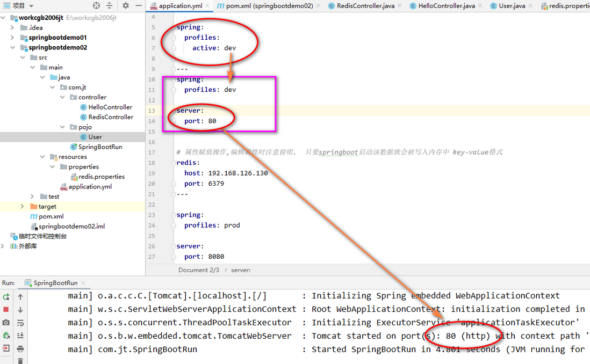Toggle scroll to end in Run console
This screenshot has width=590, height=364.
coord(20,336)
